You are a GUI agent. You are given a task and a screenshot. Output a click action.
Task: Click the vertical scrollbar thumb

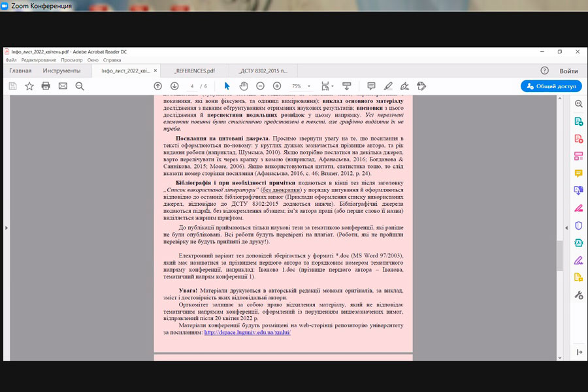coord(559,255)
